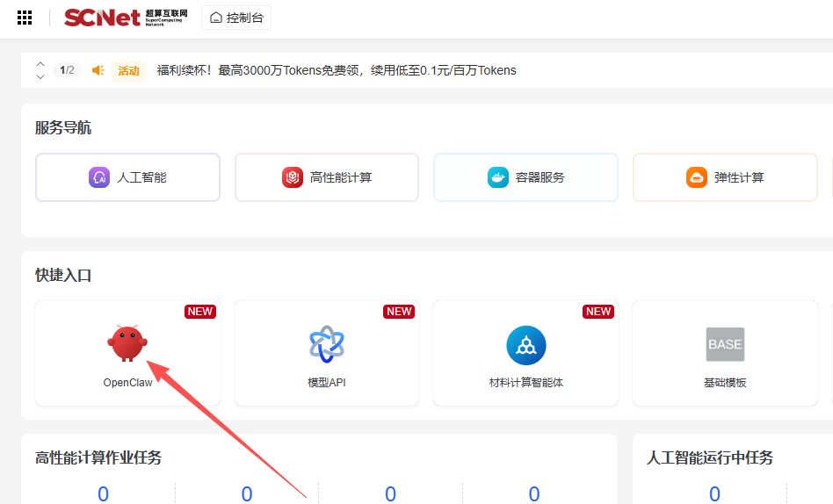Image resolution: width=833 pixels, height=504 pixels.
Task: Click the count under 人工智能运行中任务
Action: (714, 493)
